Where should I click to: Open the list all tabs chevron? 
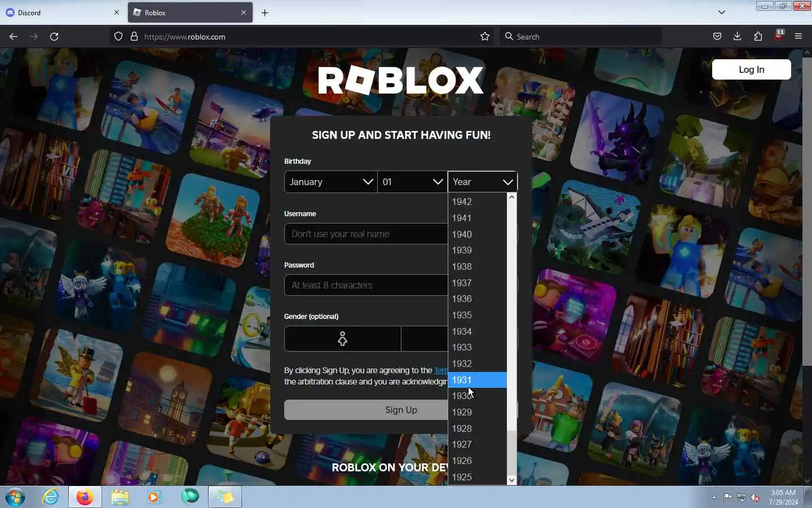[x=722, y=12]
